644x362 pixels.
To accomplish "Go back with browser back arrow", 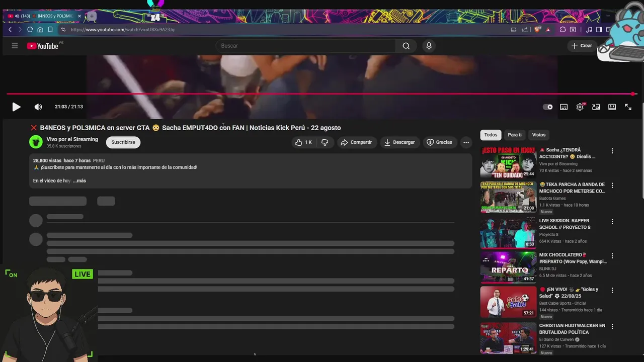I will pyautogui.click(x=10, y=30).
